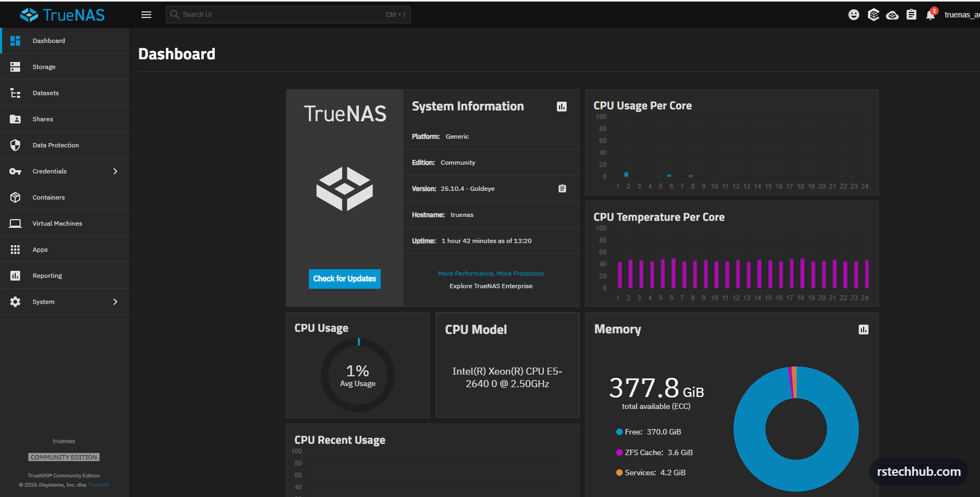
Task: Click the System Information reports chart icon
Action: point(562,107)
